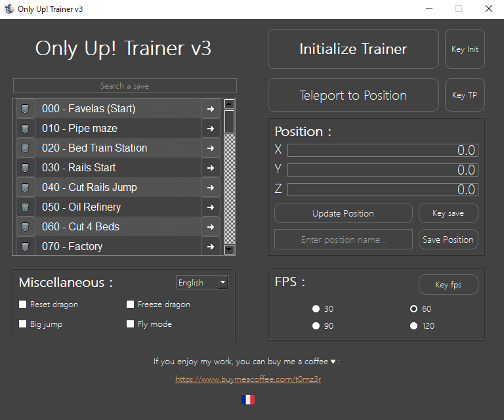Image resolution: width=504 pixels, height=420 pixels.
Task: Select the 060 - Cut 4 Beds entry
Action: pyautogui.click(x=117, y=226)
